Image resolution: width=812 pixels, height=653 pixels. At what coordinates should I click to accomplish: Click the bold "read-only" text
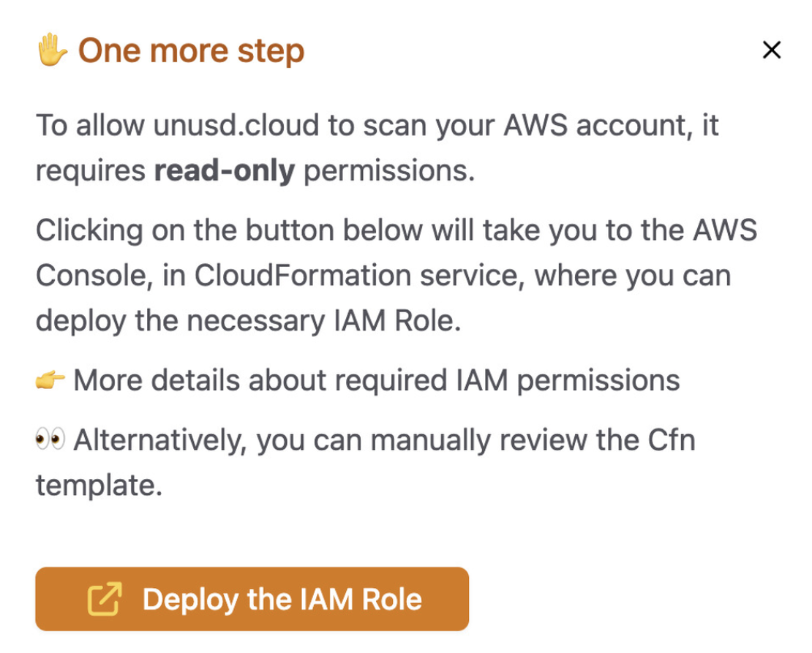224,170
